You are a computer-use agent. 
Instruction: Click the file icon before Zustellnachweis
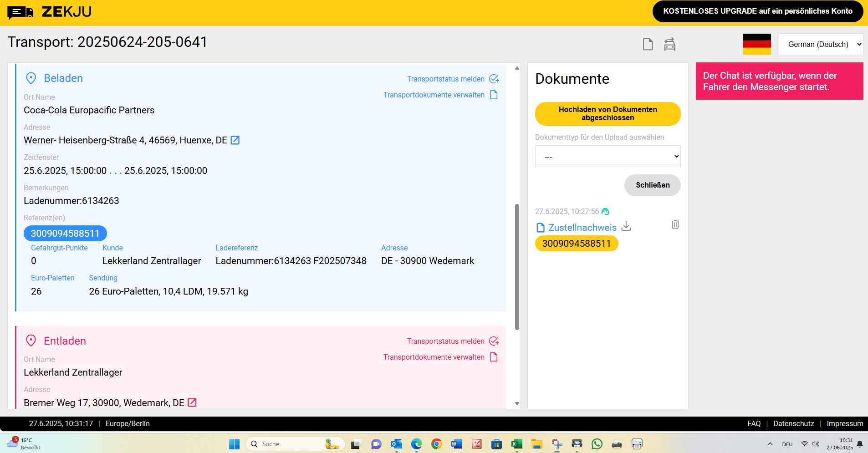(x=541, y=228)
